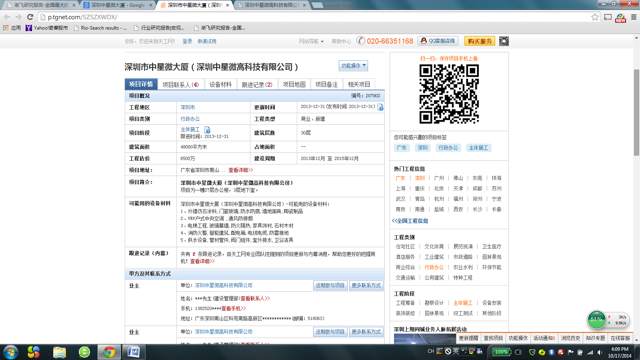This screenshot has width=640, height=360.
Task: Click the 主体施工 interest tag
Action: (478, 148)
